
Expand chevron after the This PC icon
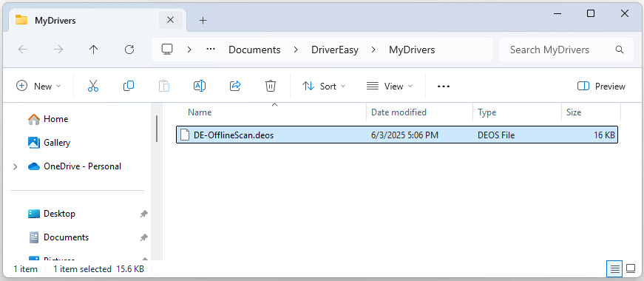point(189,50)
